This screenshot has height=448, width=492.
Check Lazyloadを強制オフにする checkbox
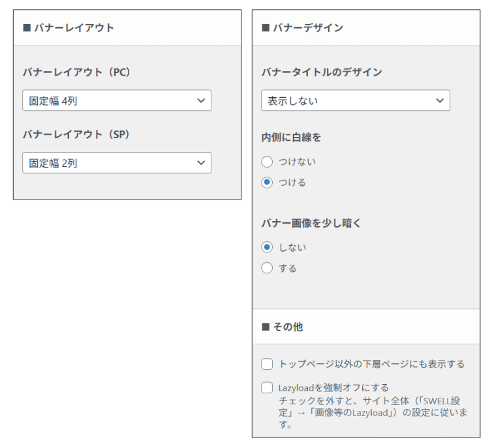pyautogui.click(x=267, y=387)
